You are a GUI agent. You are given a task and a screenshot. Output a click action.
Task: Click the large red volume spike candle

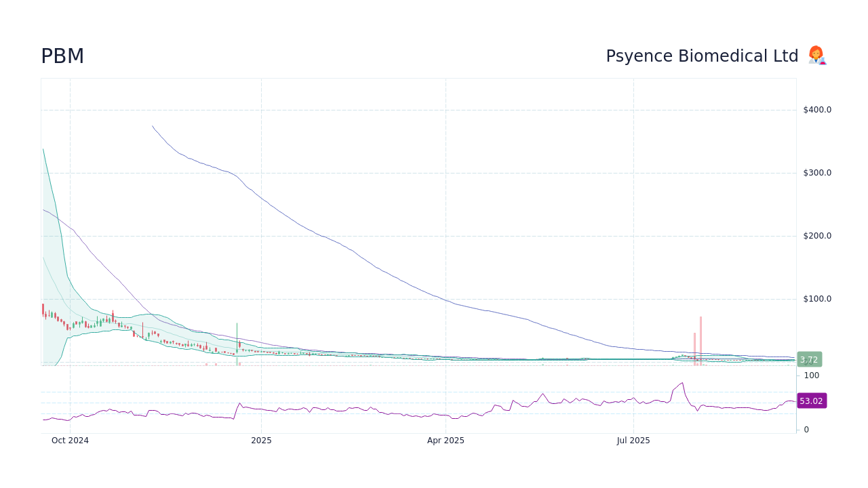(701, 339)
